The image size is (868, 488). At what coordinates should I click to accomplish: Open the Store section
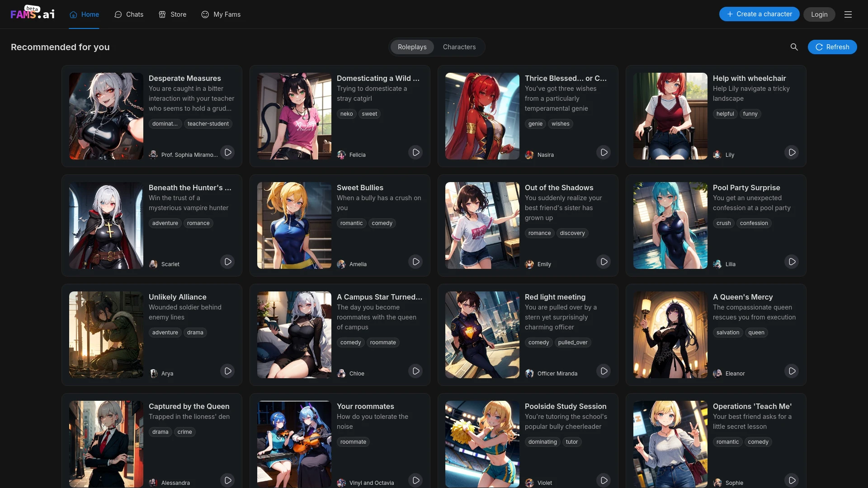178,14
